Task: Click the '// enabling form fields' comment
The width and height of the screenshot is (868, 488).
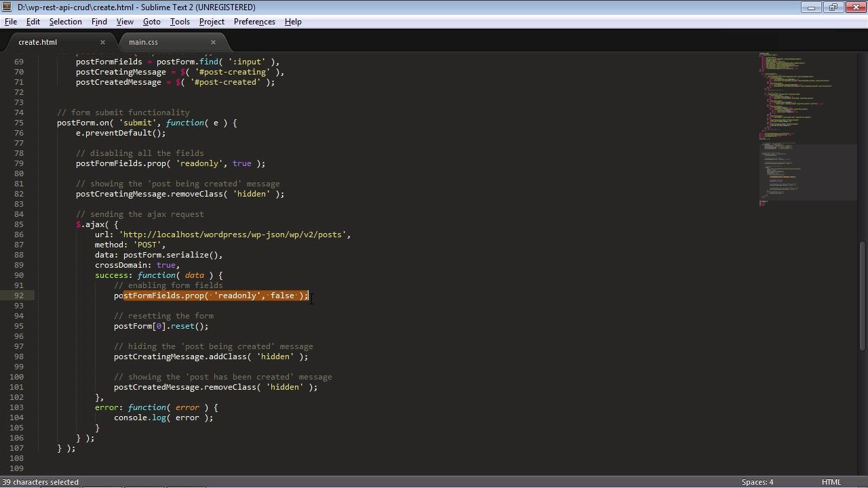Action: click(168, 285)
